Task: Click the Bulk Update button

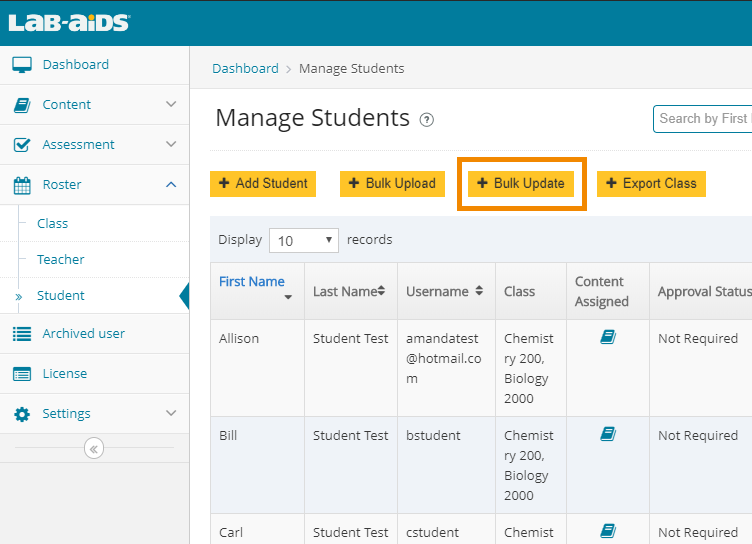Action: [x=521, y=184]
